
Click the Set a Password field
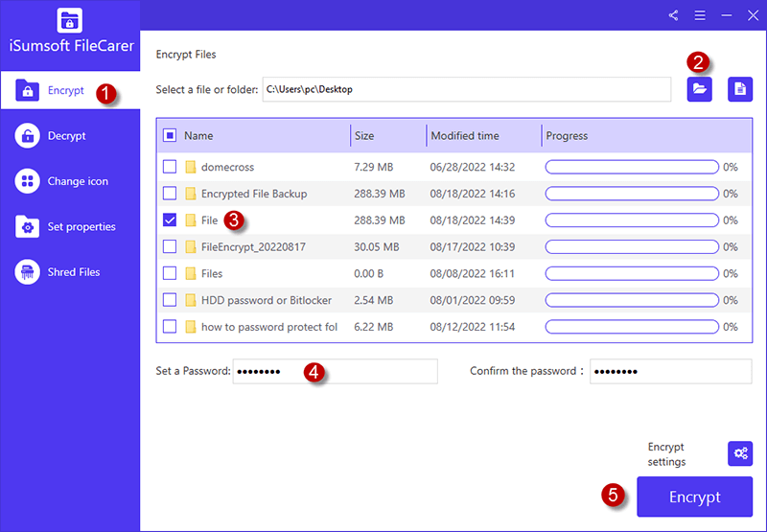coord(335,371)
